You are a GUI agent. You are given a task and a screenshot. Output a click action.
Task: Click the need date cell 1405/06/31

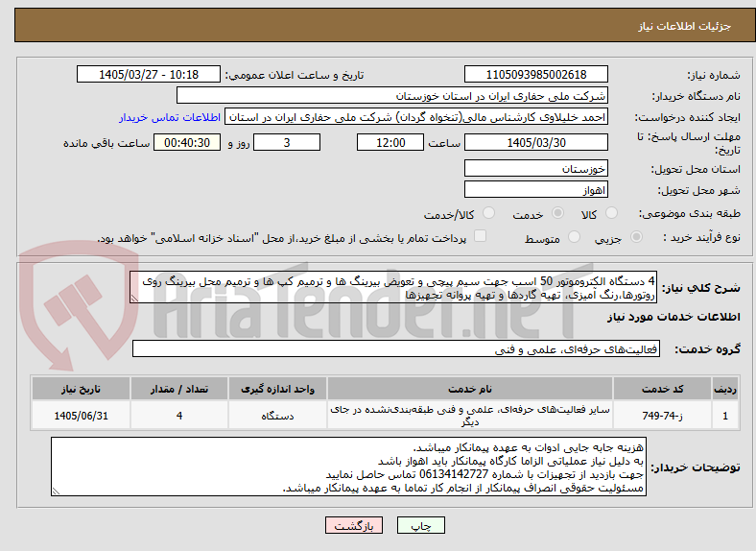coord(81,416)
